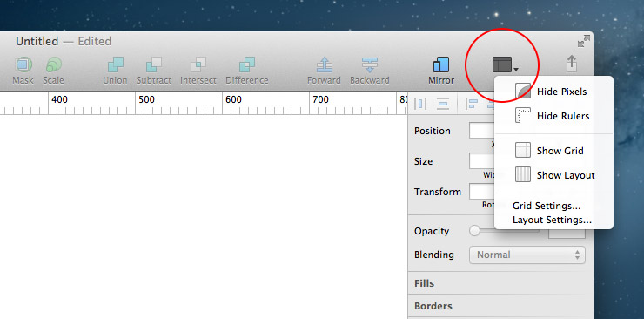Click the Size width input field

pyautogui.click(x=482, y=161)
